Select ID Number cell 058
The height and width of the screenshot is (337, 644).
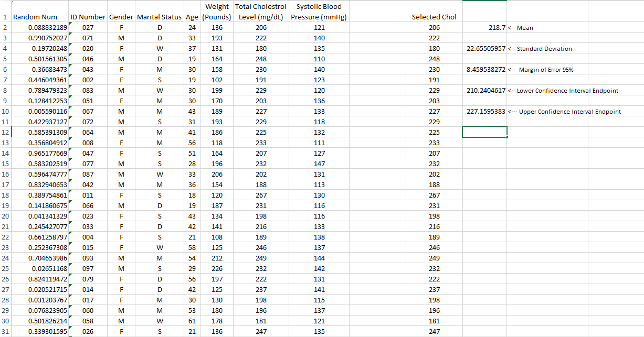point(88,321)
